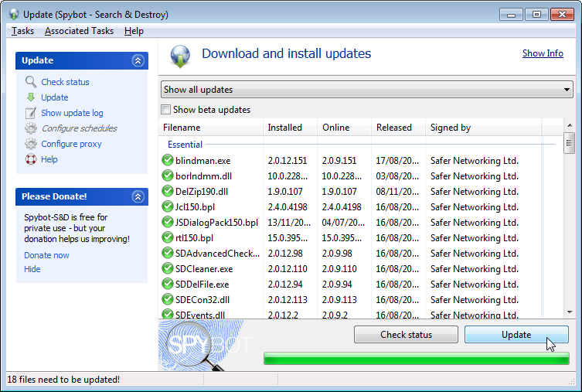This screenshot has width=582, height=392.
Task: Click the lifebuoy icon beside Help
Action: tap(31, 159)
